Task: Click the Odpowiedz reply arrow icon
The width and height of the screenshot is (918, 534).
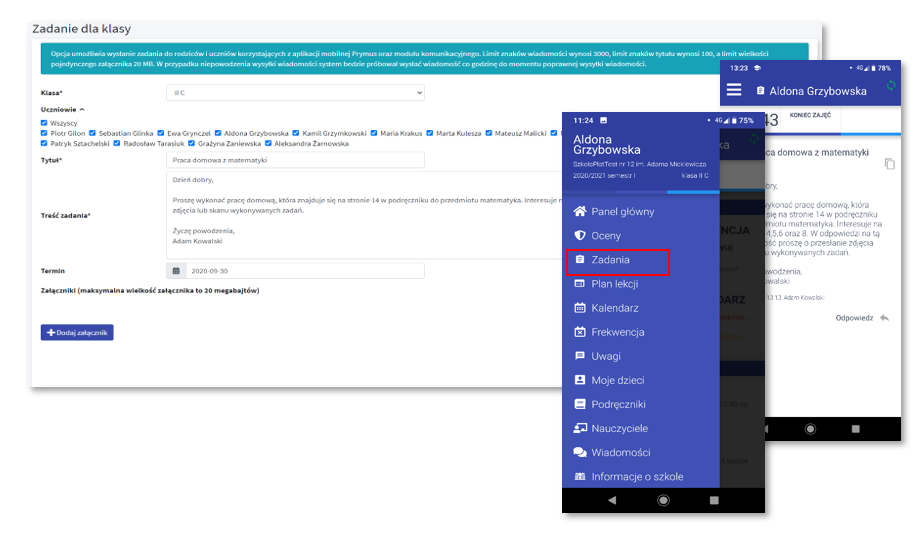Action: [884, 318]
